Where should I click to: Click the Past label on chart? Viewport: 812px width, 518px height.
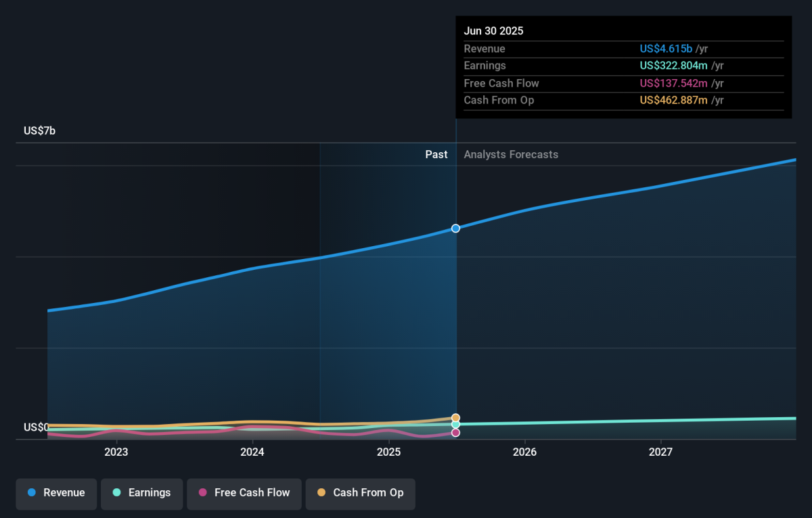pos(436,155)
